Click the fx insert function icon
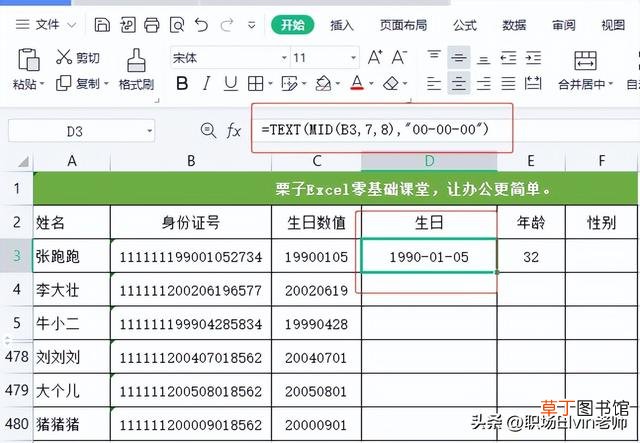Image resolution: width=640 pixels, height=443 pixels. (233, 131)
